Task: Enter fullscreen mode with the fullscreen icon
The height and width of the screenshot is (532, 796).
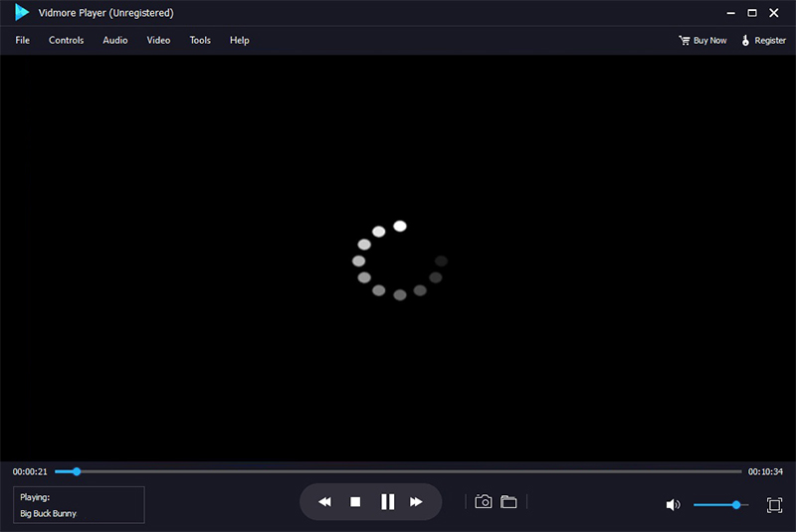Action: [x=775, y=505]
